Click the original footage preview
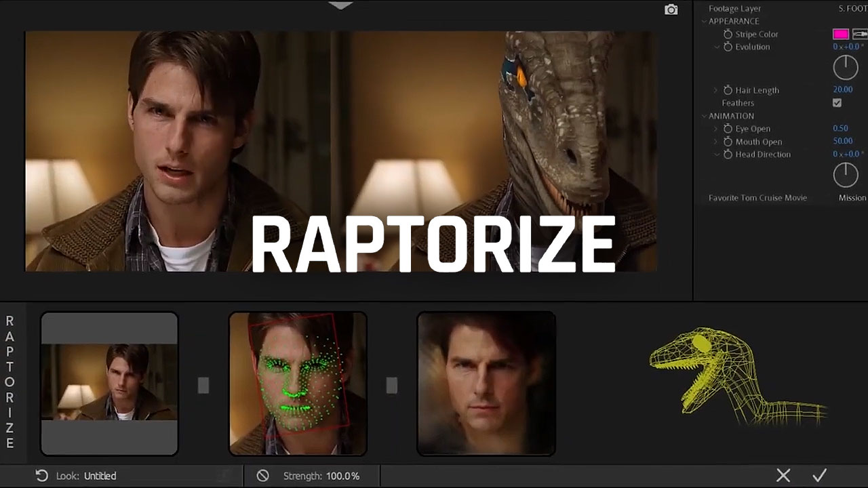Viewport: 868px width, 488px height. click(178, 151)
